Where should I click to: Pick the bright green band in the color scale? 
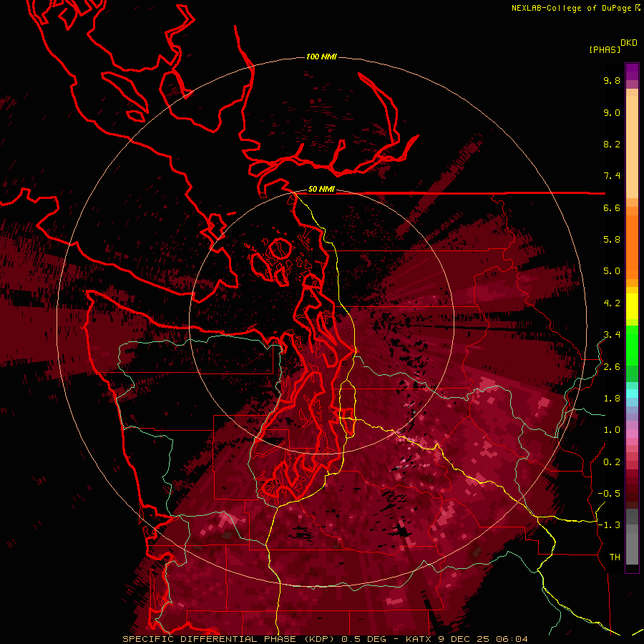632,345
